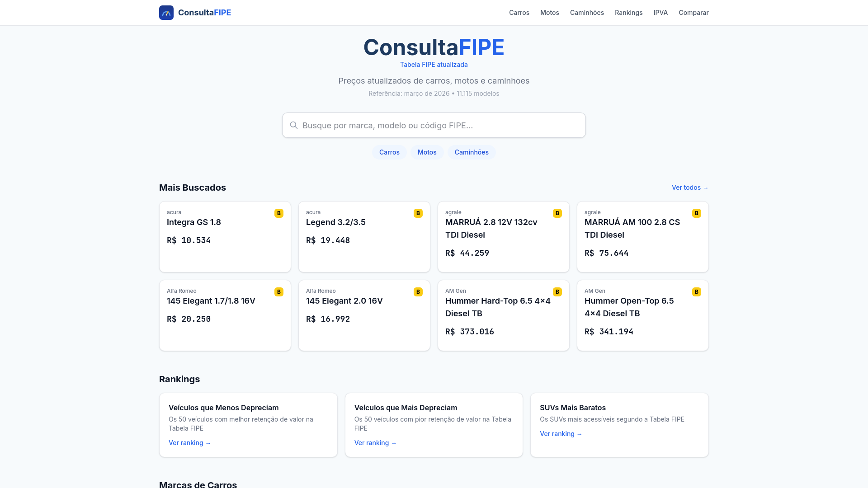The width and height of the screenshot is (868, 488).
Task: Open the Integra GS 1.8 vehicle card
Action: point(225,237)
